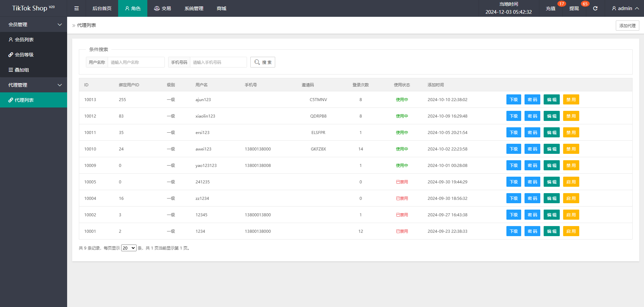Click the 添加代理 add agent button
The height and width of the screenshot is (307, 644).
[x=627, y=26]
